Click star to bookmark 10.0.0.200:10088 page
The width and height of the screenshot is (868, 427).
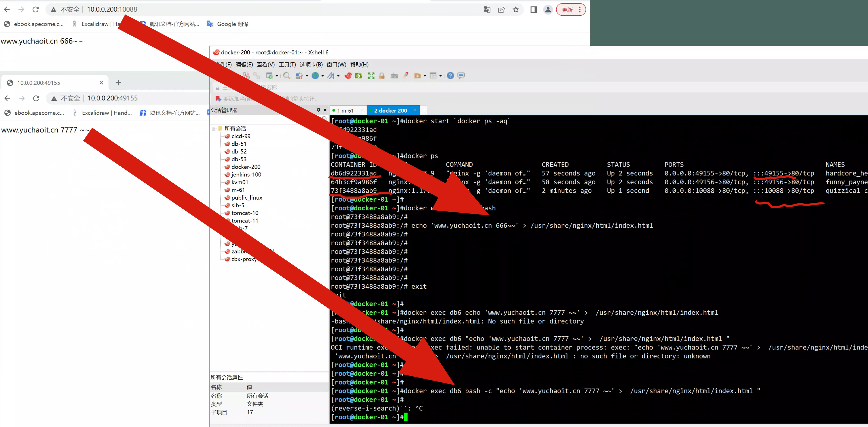pos(516,10)
